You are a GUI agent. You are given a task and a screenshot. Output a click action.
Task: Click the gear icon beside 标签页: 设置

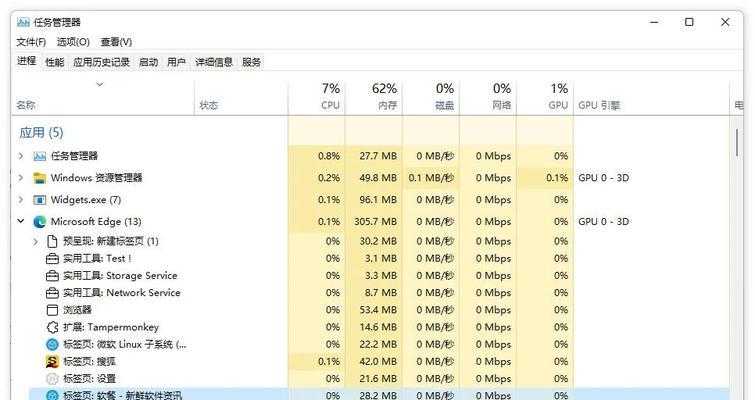coord(52,379)
